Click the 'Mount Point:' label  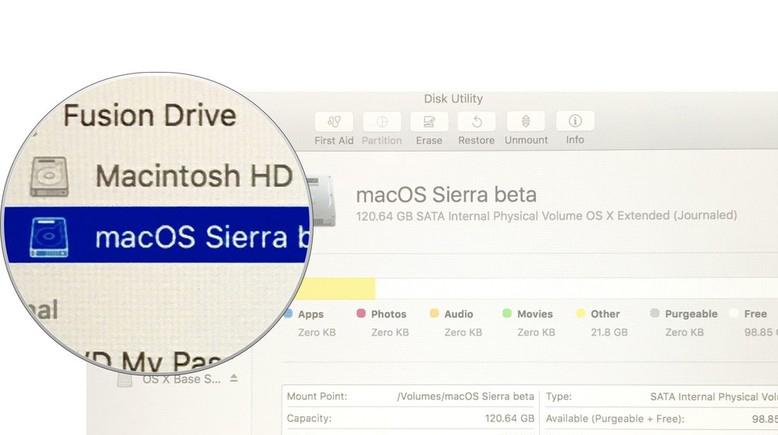tap(317, 396)
